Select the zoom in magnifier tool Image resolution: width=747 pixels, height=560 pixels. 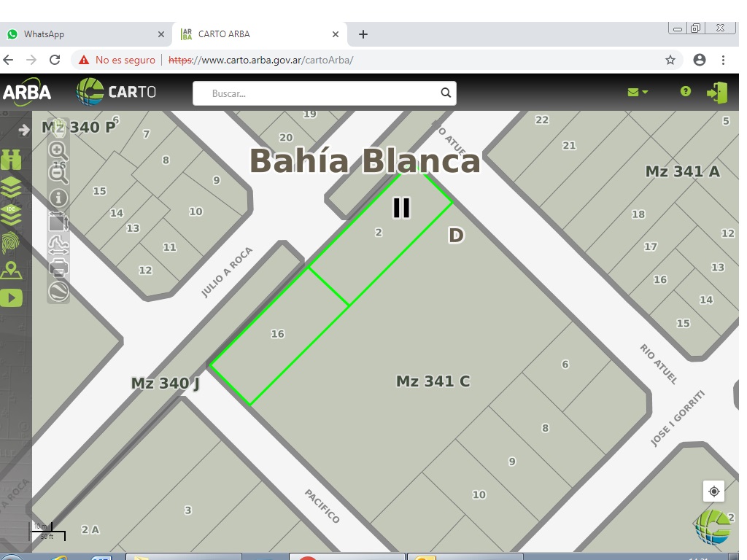click(58, 150)
